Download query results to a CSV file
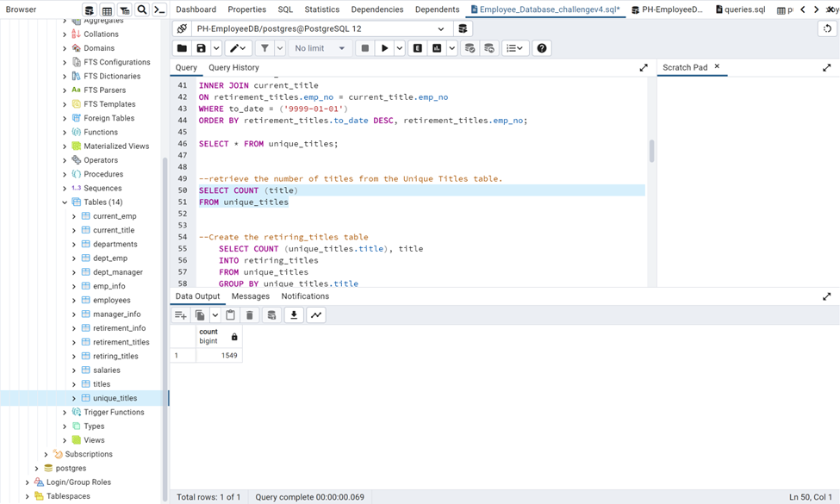The height and width of the screenshot is (504, 840). [x=294, y=314]
